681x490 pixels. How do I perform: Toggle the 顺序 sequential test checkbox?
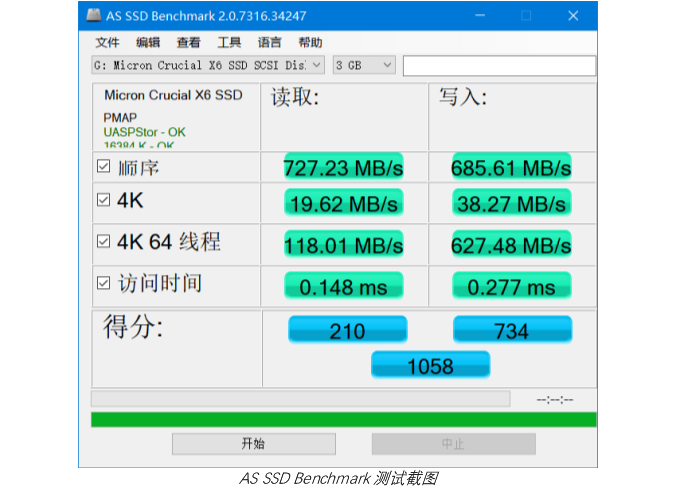tap(103, 166)
